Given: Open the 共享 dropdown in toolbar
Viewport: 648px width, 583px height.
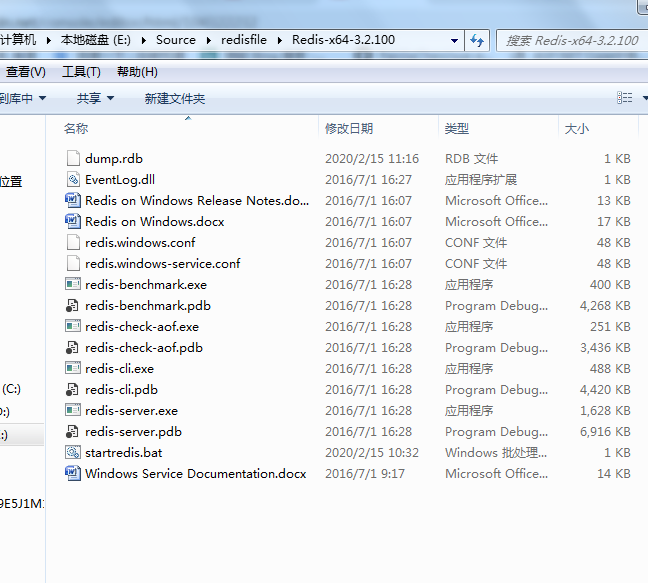Looking at the screenshot, I should pyautogui.click(x=95, y=98).
